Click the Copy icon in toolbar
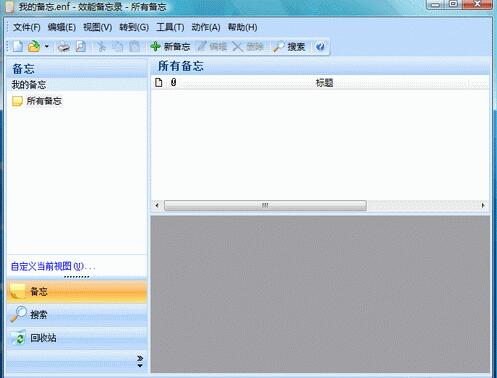The height and width of the screenshot is (378, 497). pyautogui.click(x=117, y=47)
